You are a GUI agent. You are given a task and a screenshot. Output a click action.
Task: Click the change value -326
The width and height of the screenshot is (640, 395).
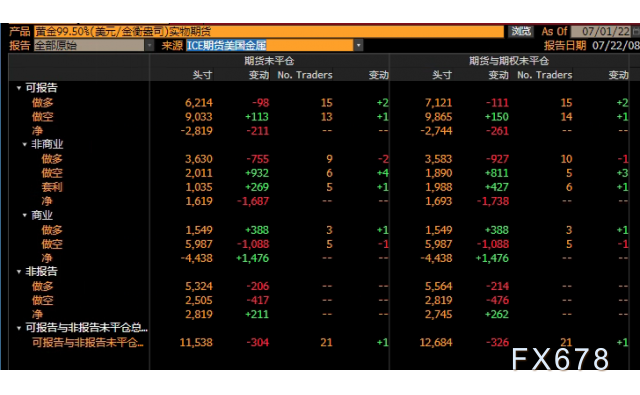pyautogui.click(x=497, y=342)
